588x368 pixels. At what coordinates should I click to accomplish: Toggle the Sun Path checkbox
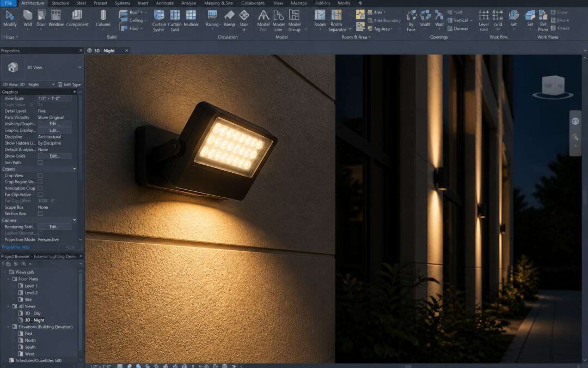tap(40, 162)
